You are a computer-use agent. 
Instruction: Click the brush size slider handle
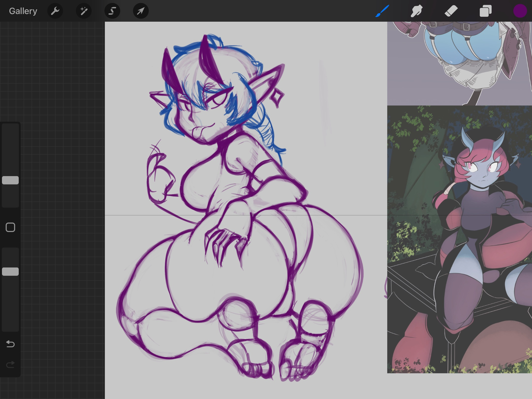[10, 180]
